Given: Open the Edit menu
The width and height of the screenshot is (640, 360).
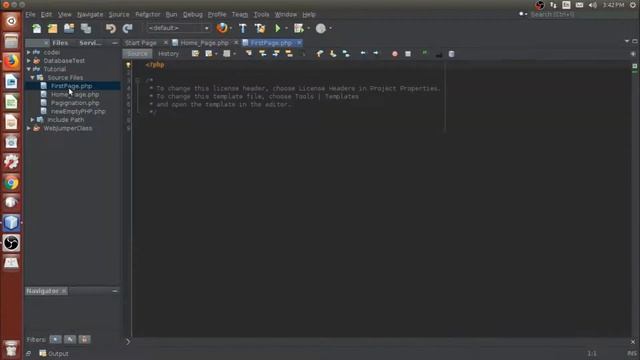Looking at the screenshot, I should (x=46, y=14).
